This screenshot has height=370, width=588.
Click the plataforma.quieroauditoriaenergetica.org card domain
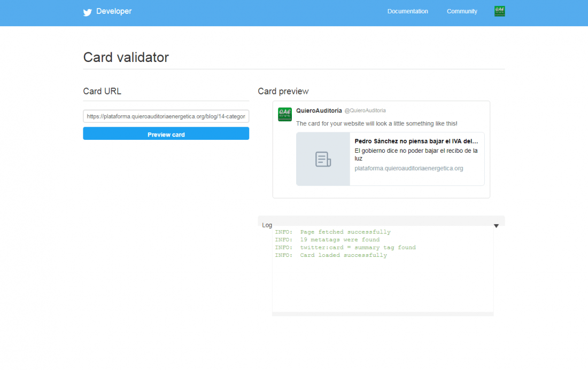pyautogui.click(x=409, y=168)
